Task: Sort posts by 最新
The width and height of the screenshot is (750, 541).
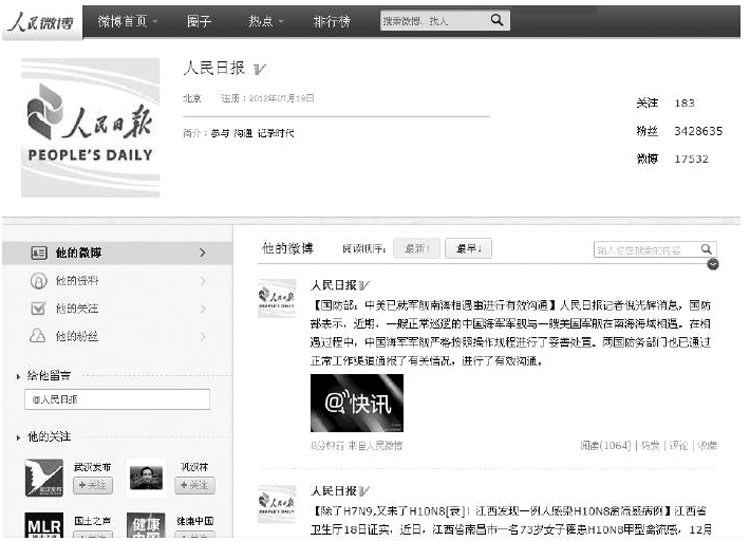Action: coord(417,249)
